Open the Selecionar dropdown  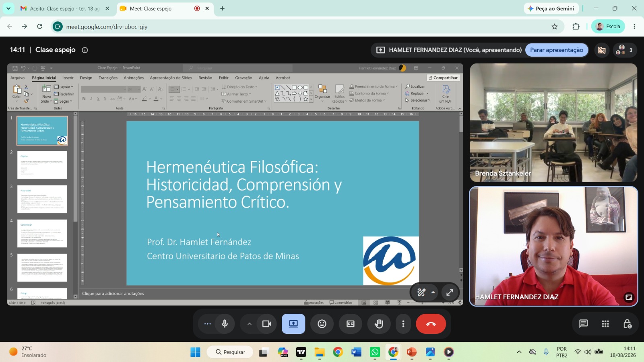click(418, 100)
